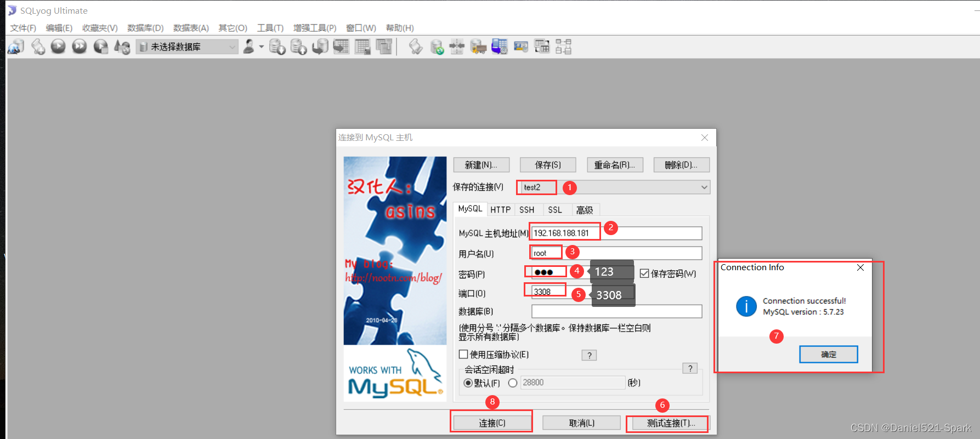Click the execute query play icon

tap(58, 47)
